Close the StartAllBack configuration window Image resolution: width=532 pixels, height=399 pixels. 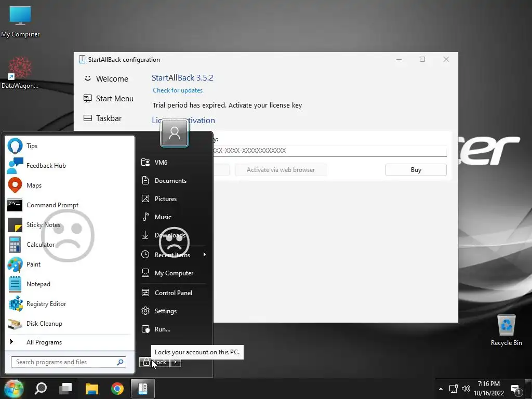point(446,59)
